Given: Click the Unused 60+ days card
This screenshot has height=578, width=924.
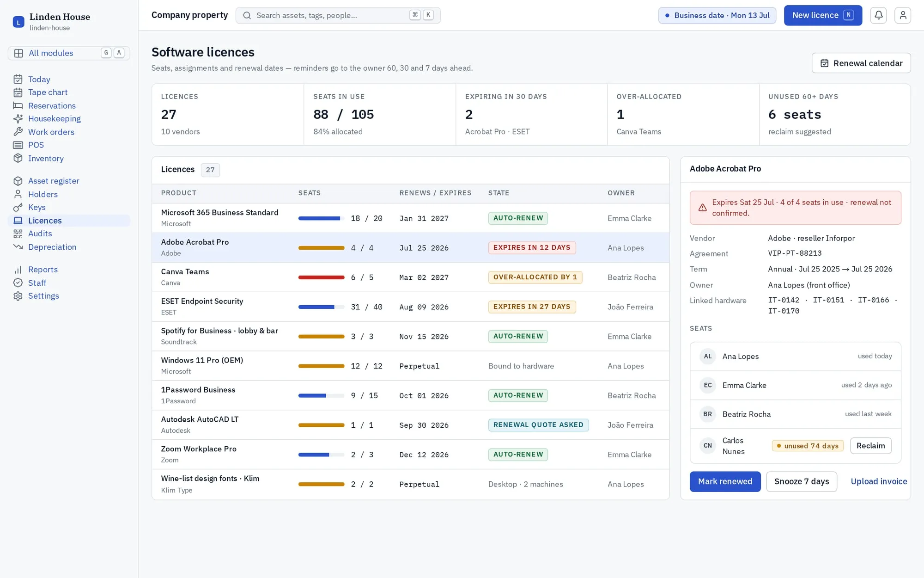Looking at the screenshot, I should [x=835, y=115].
